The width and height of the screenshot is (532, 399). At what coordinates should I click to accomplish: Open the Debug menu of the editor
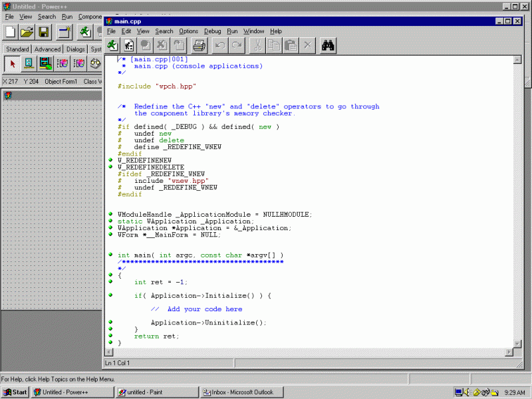point(212,31)
